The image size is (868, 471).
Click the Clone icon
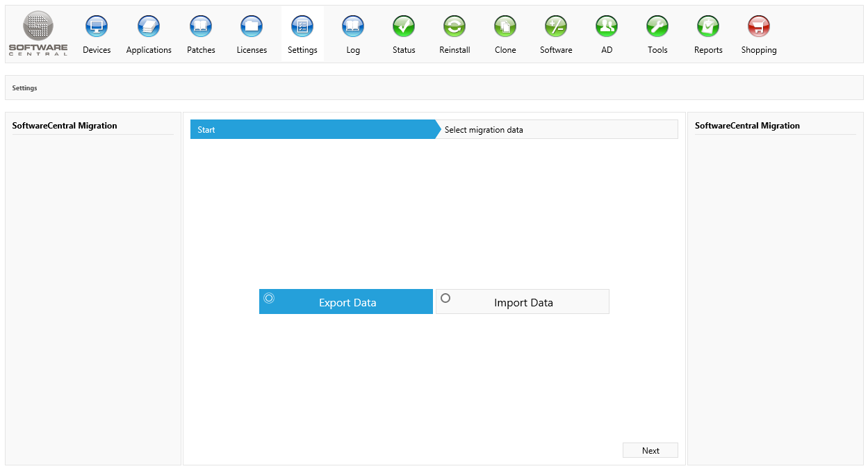[x=505, y=27]
